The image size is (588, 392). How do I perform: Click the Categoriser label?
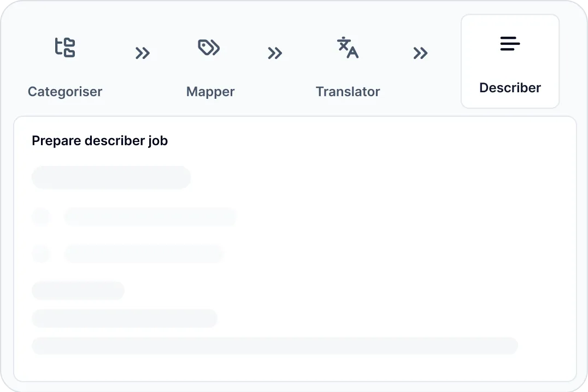[x=64, y=91]
